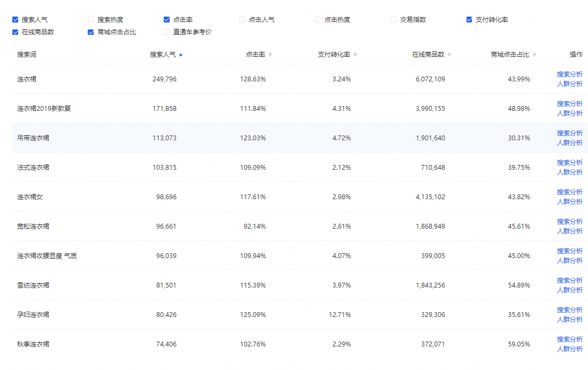
Task: Sort results by 点击率 arrow icon
Action: click(270, 54)
